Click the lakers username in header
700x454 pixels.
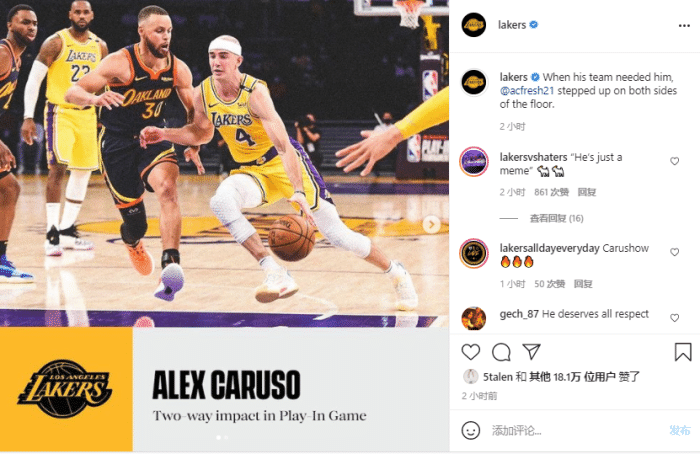512,25
